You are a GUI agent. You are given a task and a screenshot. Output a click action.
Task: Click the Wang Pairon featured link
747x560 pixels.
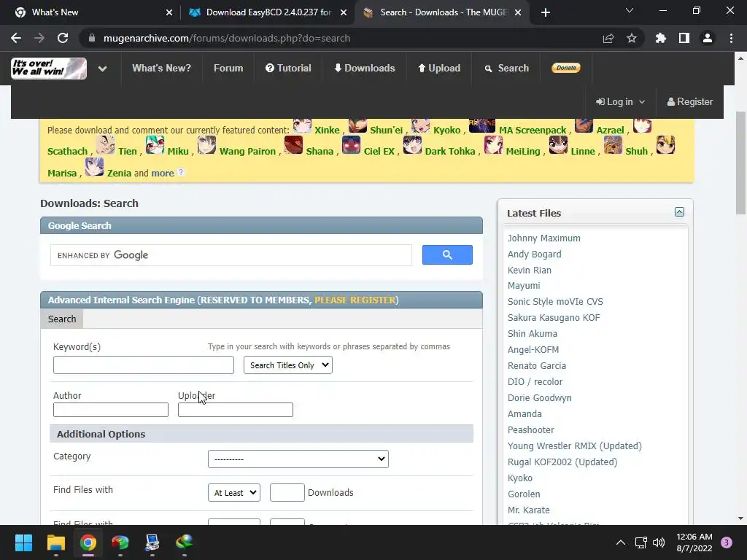click(x=247, y=152)
